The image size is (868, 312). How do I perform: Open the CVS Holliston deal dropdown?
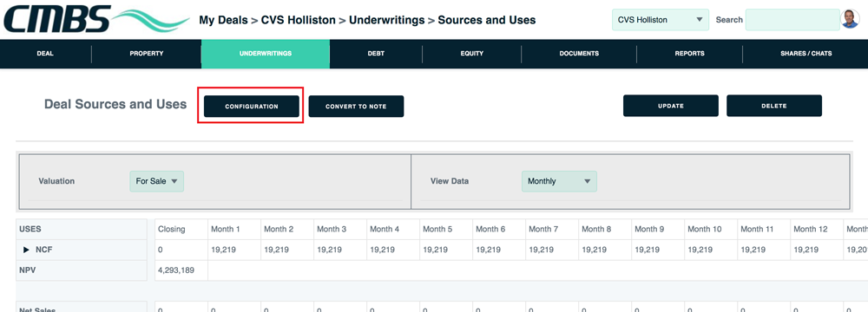point(661,20)
